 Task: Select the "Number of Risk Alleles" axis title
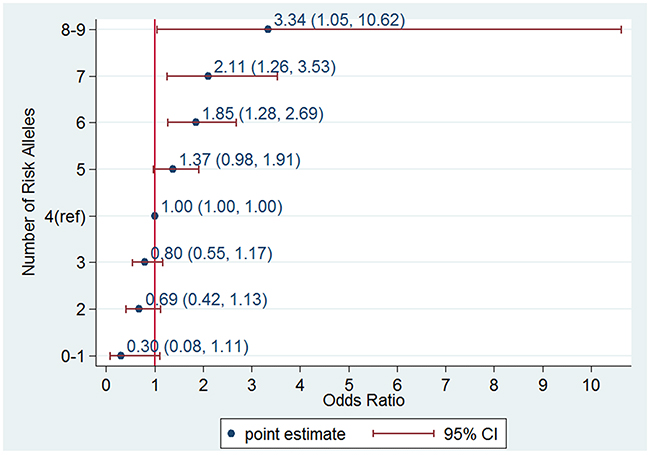coord(30,192)
